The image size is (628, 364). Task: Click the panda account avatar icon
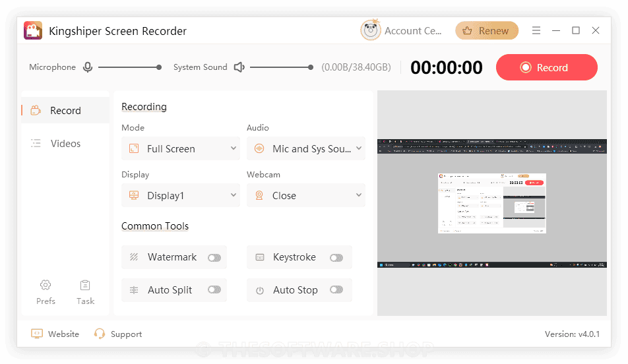pyautogui.click(x=371, y=30)
